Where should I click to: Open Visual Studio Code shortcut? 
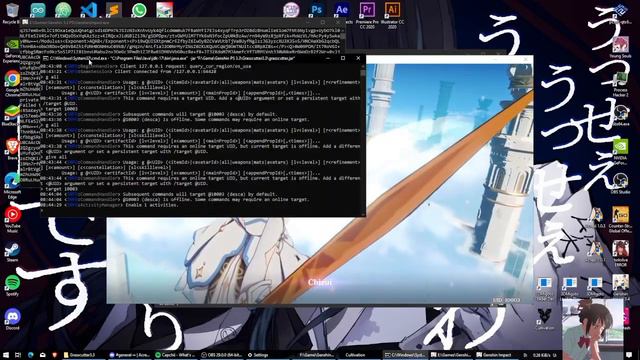pyautogui.click(x=89, y=10)
